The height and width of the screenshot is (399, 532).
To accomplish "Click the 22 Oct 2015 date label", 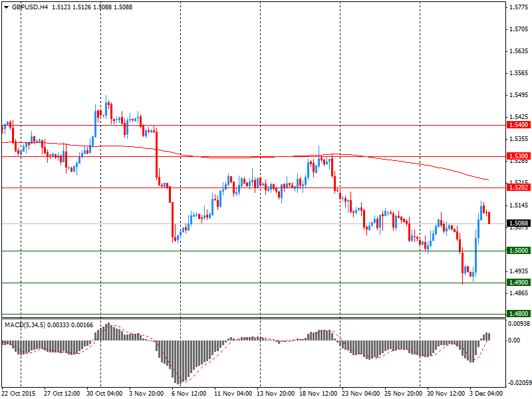I will pyautogui.click(x=19, y=394).
